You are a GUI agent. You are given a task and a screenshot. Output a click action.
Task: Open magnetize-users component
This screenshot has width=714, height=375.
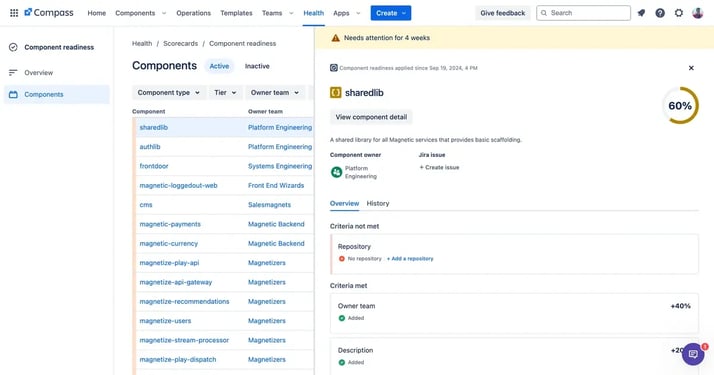(x=165, y=321)
